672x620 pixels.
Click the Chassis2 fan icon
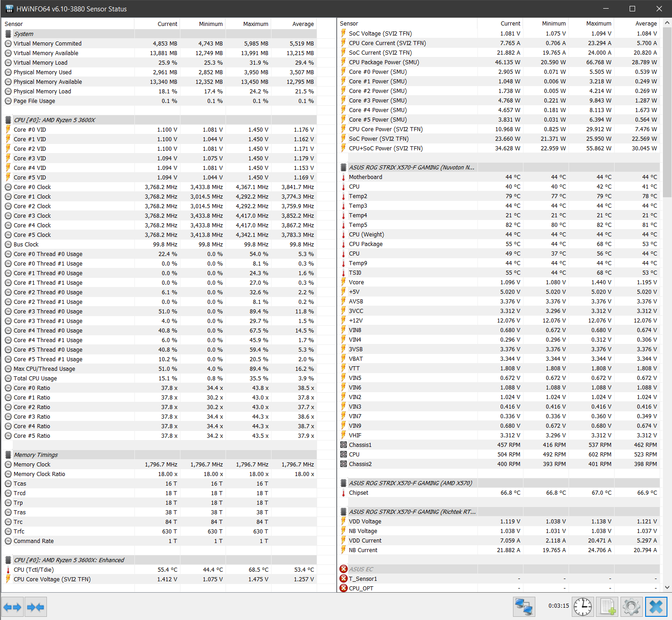(x=344, y=464)
